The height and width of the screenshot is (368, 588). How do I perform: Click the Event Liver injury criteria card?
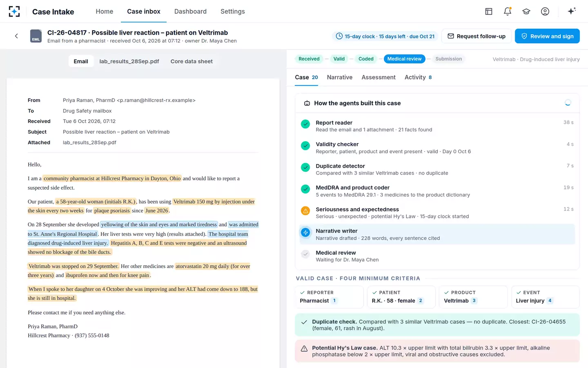coord(545,297)
